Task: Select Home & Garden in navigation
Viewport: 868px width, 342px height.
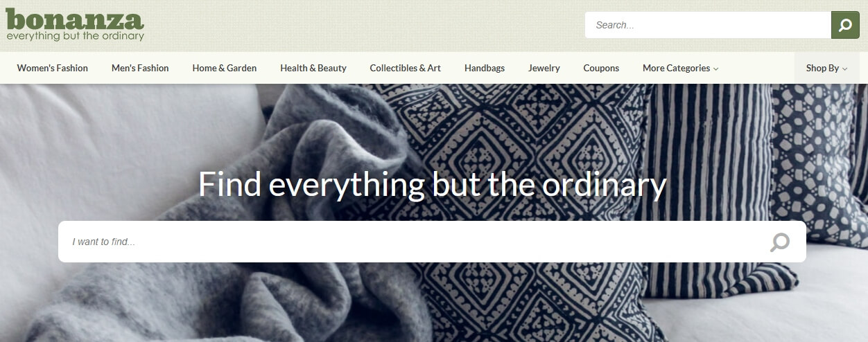Action: (x=225, y=68)
